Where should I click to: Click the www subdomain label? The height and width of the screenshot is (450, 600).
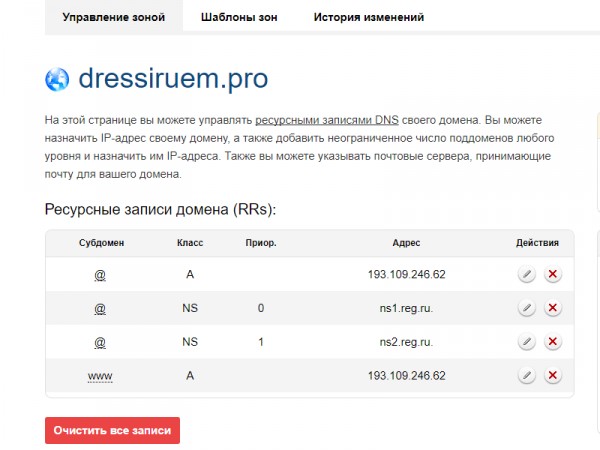coord(100,376)
